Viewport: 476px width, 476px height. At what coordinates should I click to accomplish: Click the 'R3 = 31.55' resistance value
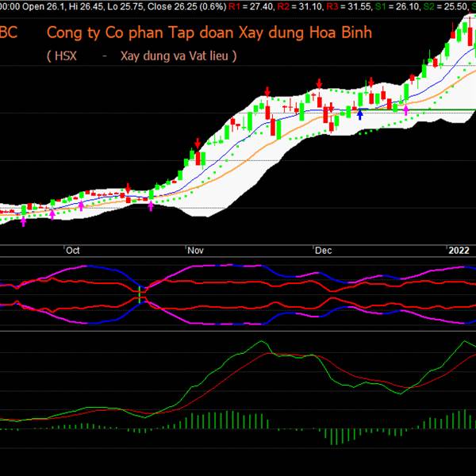[x=349, y=6]
